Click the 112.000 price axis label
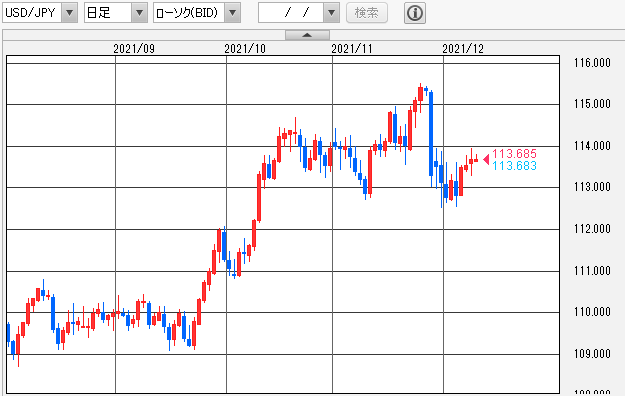 (x=592, y=229)
